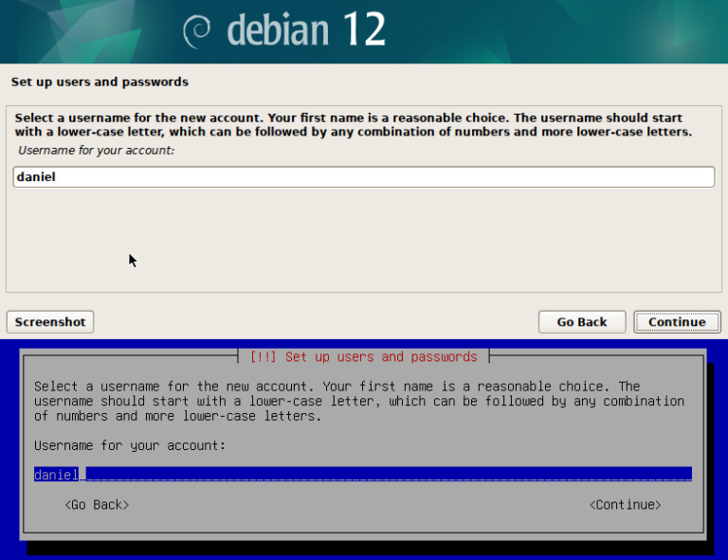Place cursor after "daniel" in graphical field

click(x=59, y=177)
